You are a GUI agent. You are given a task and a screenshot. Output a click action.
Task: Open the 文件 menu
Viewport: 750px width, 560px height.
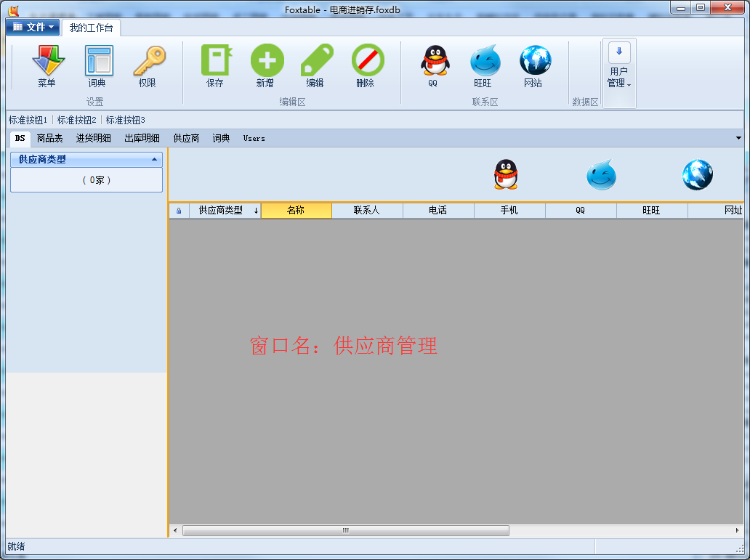pos(33,28)
